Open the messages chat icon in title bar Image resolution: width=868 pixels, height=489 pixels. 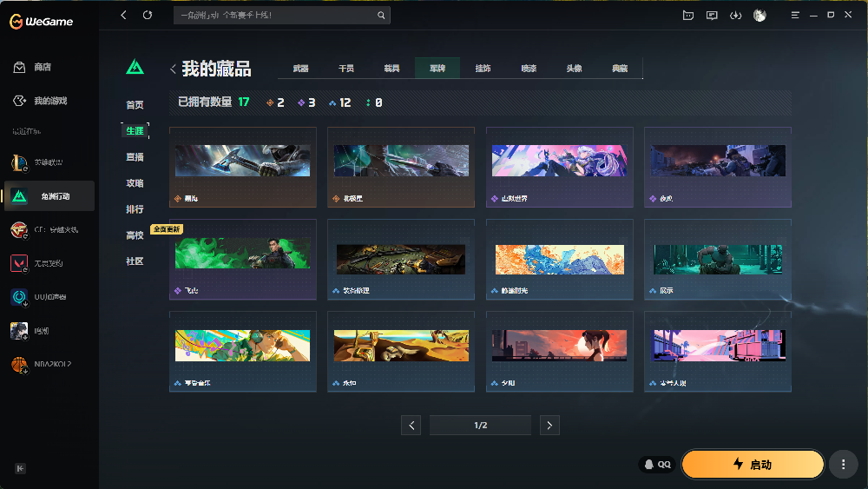[x=712, y=16]
